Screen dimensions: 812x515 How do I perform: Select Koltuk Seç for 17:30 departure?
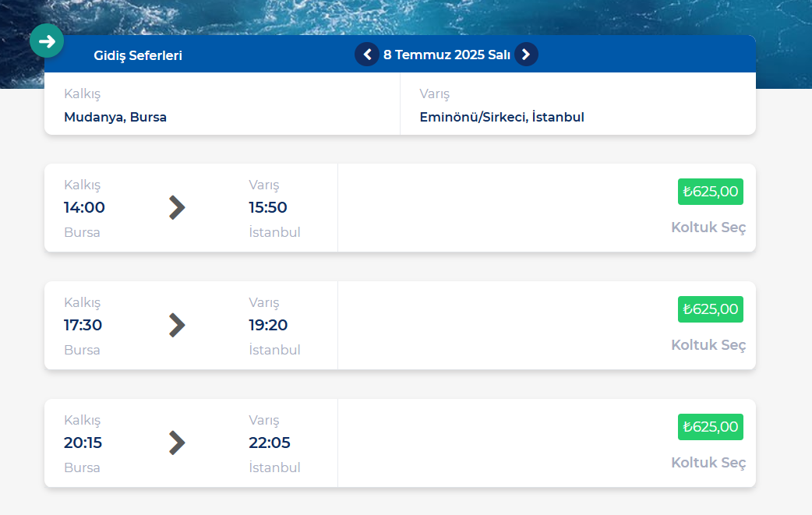tap(708, 345)
